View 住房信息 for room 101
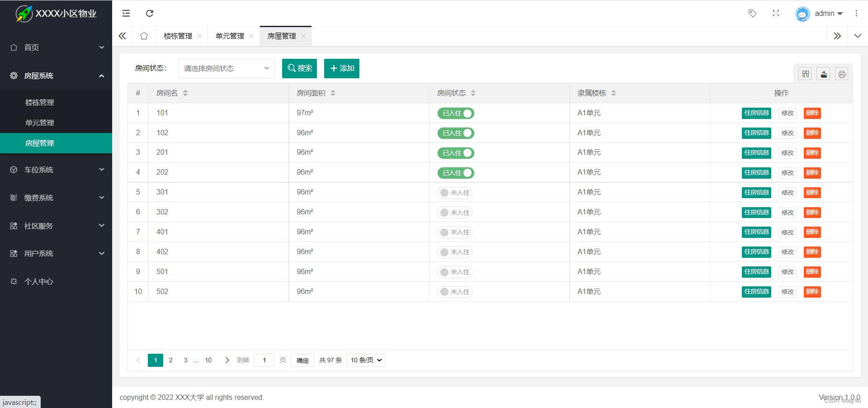This screenshot has height=408, width=868. pos(756,113)
